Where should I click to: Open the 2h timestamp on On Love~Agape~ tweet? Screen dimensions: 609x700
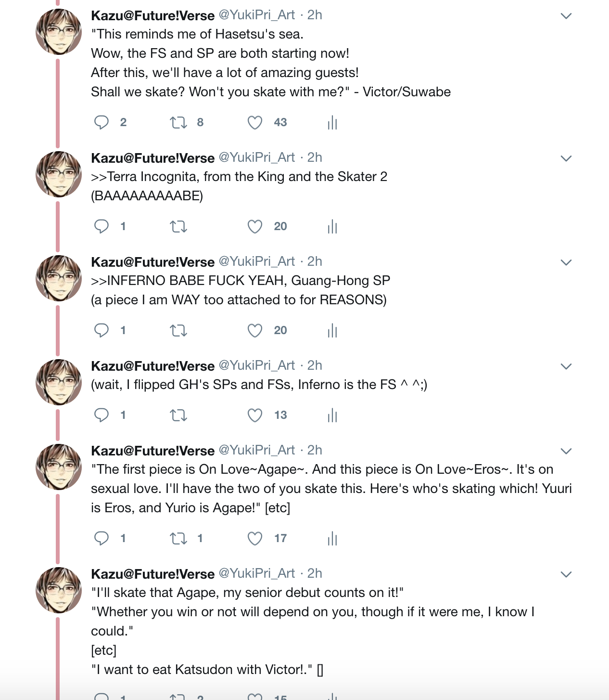click(x=315, y=450)
